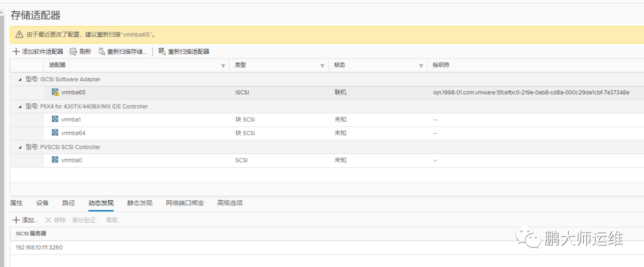Click 添加 under dynamic discovery

point(25,220)
